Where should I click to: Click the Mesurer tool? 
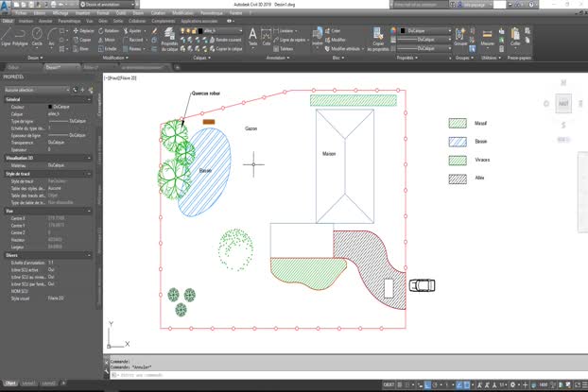point(488,37)
